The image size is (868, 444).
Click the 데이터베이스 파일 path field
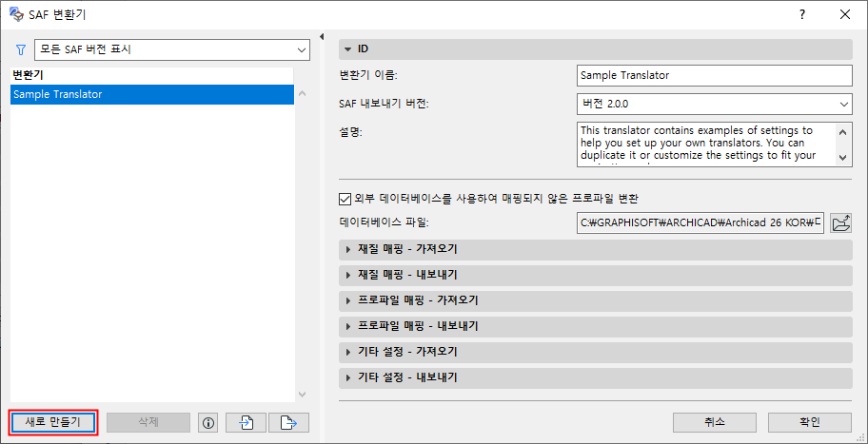[701, 223]
